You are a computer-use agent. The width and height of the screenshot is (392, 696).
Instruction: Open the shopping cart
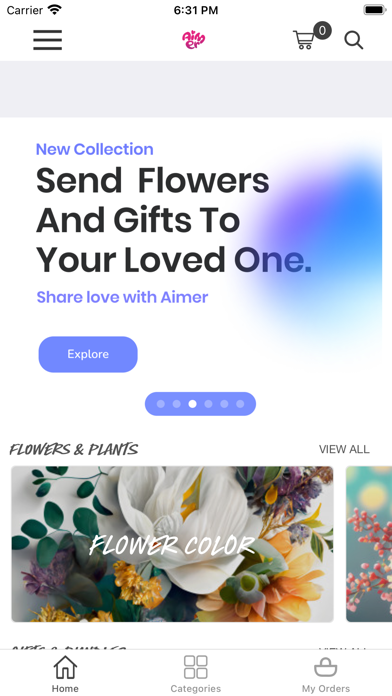point(304,40)
